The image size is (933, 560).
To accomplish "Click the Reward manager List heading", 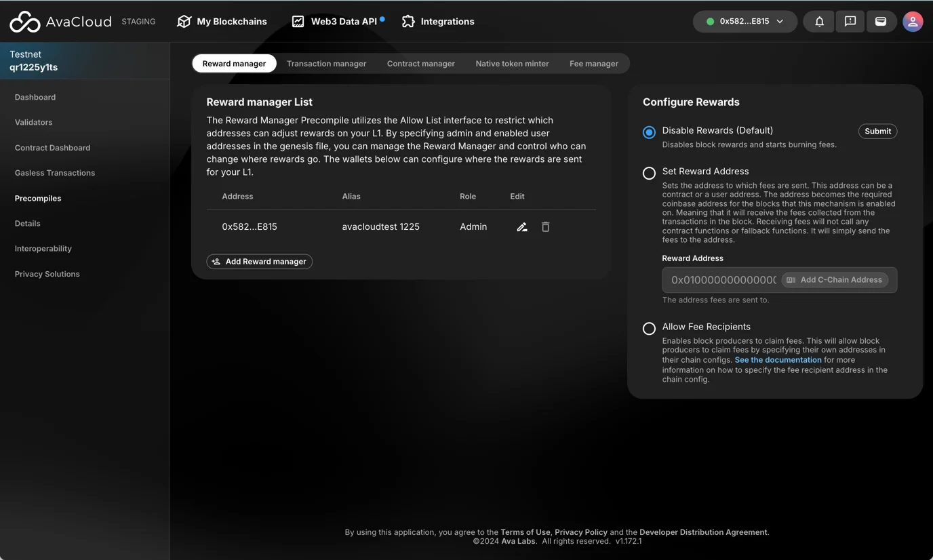I will (x=259, y=102).
